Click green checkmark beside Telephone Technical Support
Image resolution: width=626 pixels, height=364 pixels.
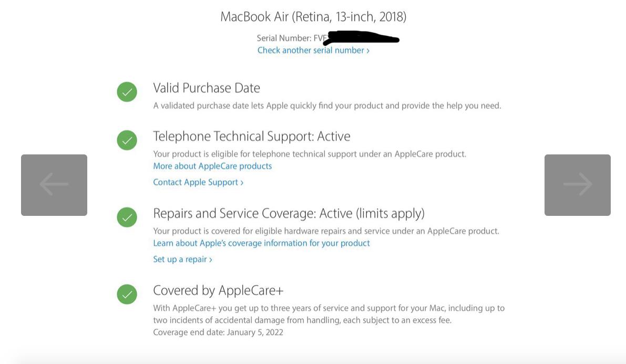[x=127, y=140]
